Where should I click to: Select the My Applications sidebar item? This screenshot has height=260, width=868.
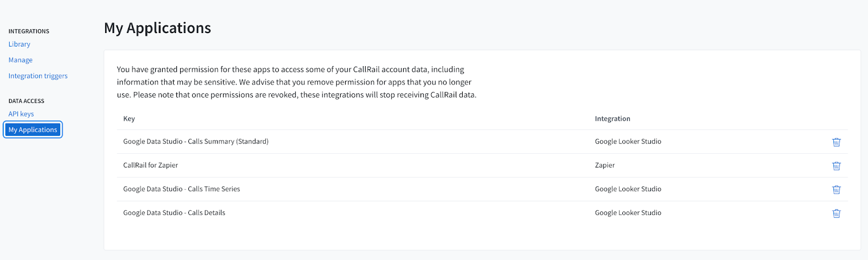(33, 130)
